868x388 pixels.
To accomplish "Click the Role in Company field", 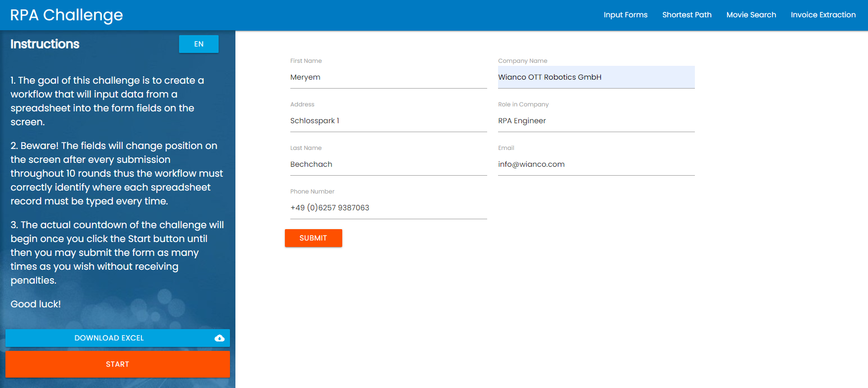I will [596, 121].
